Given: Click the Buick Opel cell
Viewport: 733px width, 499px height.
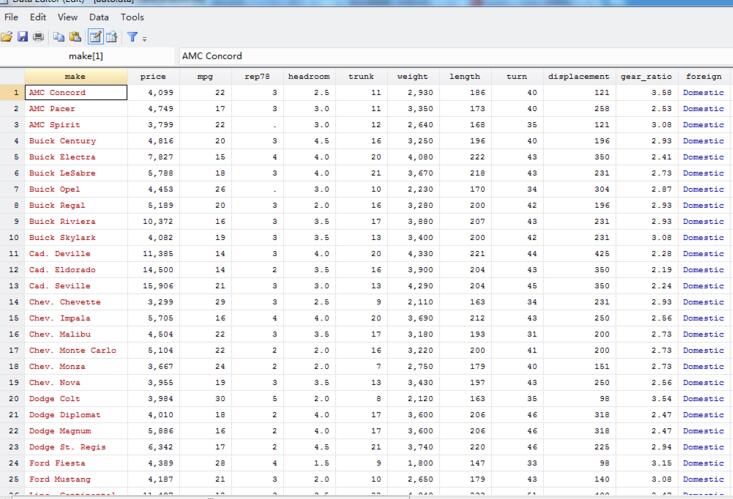Looking at the screenshot, I should click(76, 189).
